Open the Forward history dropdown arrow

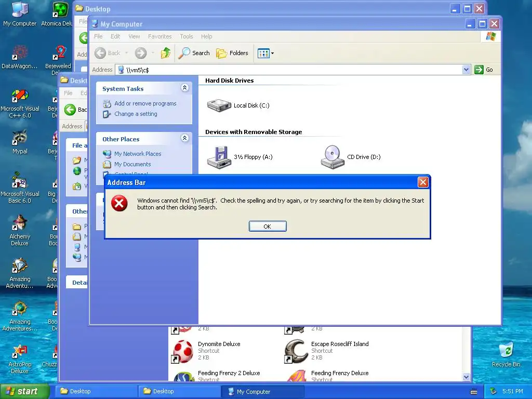coord(153,53)
